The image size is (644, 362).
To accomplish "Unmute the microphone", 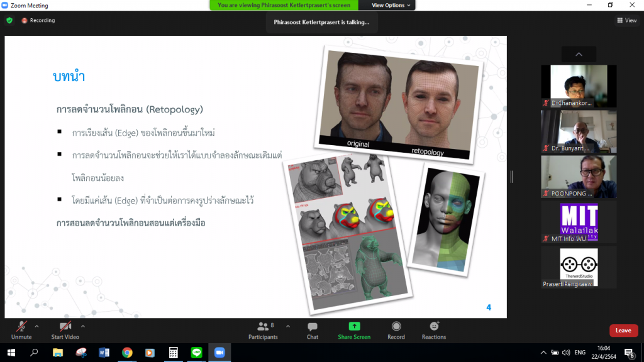I will (21, 329).
